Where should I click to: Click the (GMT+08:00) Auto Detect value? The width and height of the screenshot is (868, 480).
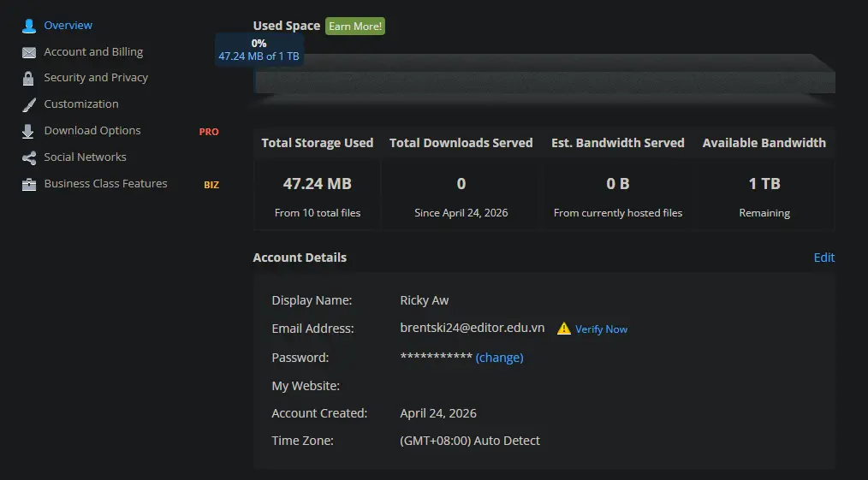click(470, 441)
